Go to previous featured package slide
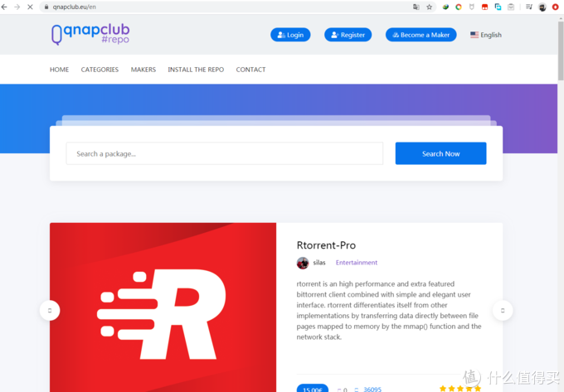The height and width of the screenshot is (392, 564). coord(50,310)
